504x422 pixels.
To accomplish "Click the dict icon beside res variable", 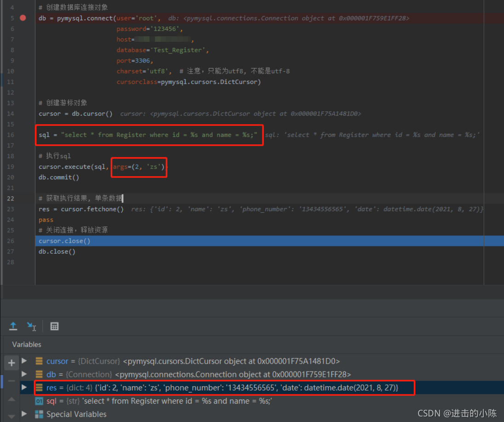I will click(39, 388).
